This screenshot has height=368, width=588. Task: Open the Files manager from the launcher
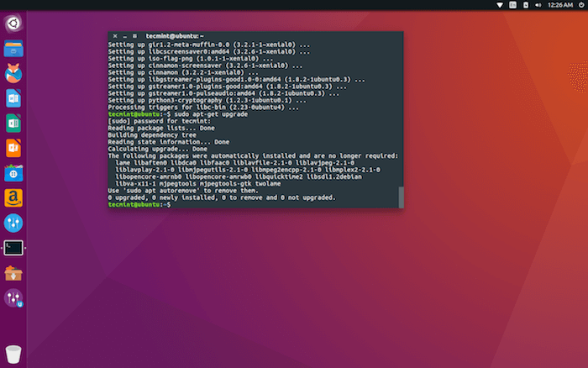point(13,49)
